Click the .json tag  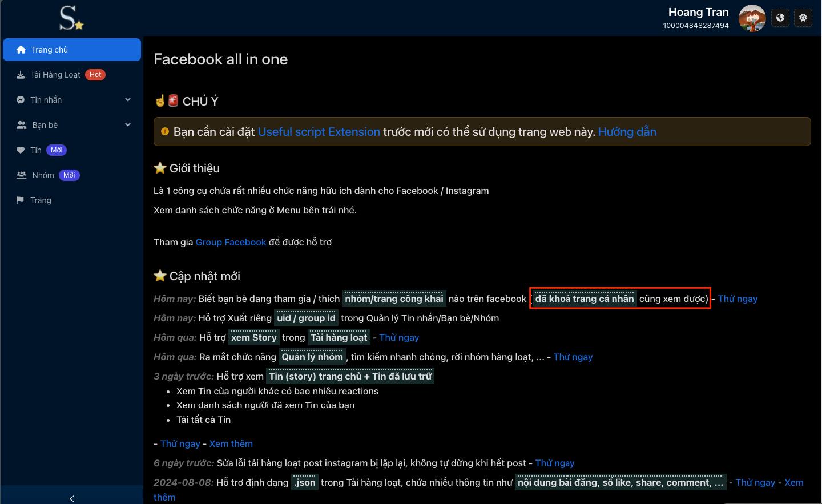[x=305, y=482]
